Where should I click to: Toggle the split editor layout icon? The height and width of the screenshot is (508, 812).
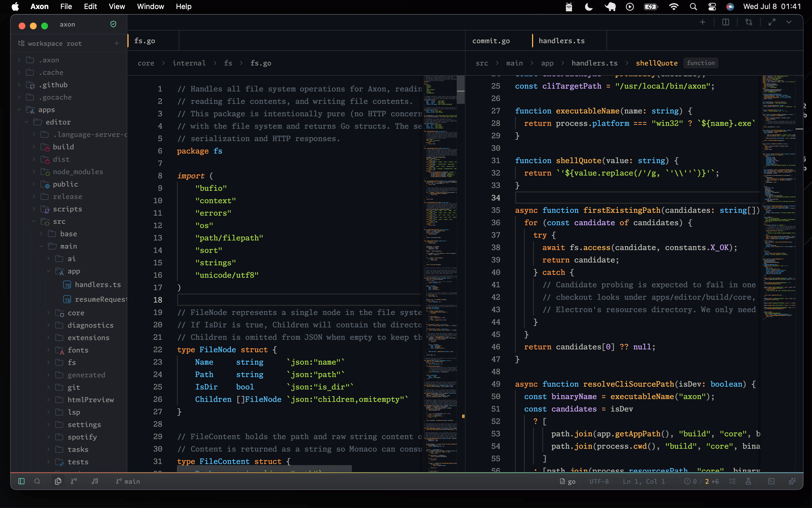[726, 22]
